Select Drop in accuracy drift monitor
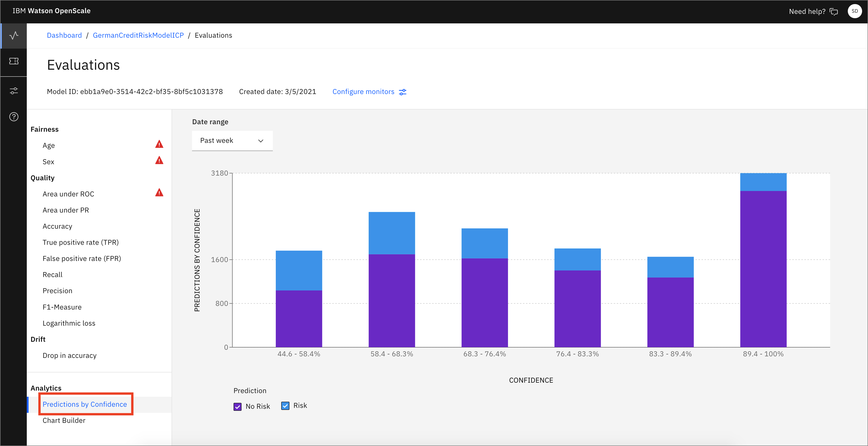Screen dimensions: 868x446 coord(69,356)
